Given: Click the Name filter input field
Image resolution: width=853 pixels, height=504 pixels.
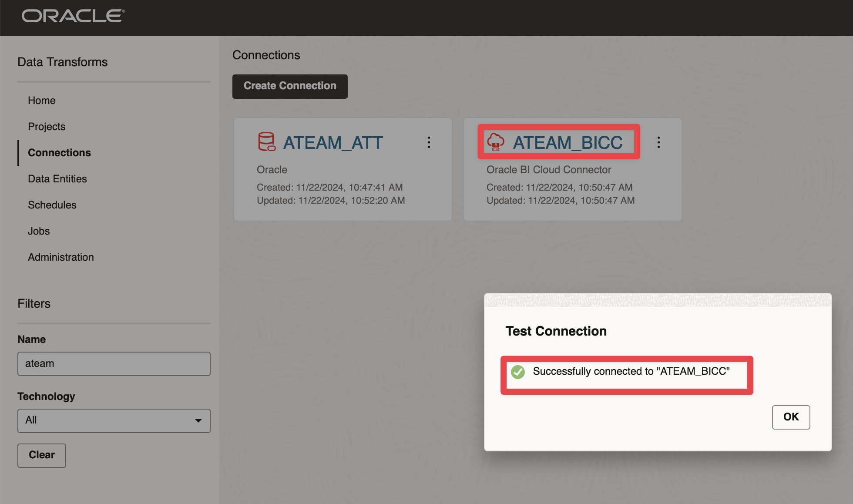Looking at the screenshot, I should click(x=114, y=364).
